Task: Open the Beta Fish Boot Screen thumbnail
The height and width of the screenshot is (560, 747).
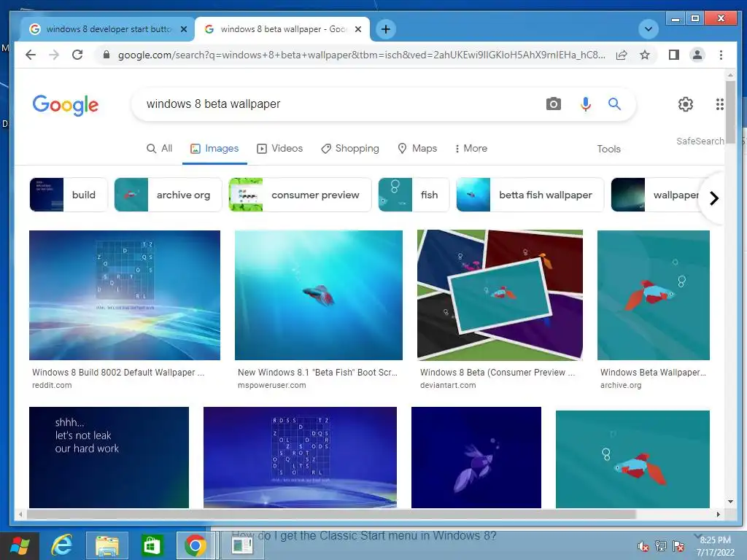Action: (x=319, y=295)
